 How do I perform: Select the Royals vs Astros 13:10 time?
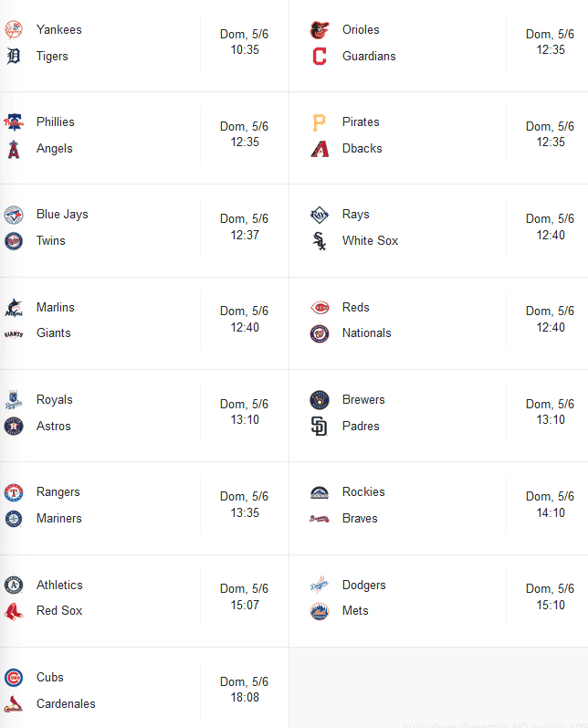(244, 413)
